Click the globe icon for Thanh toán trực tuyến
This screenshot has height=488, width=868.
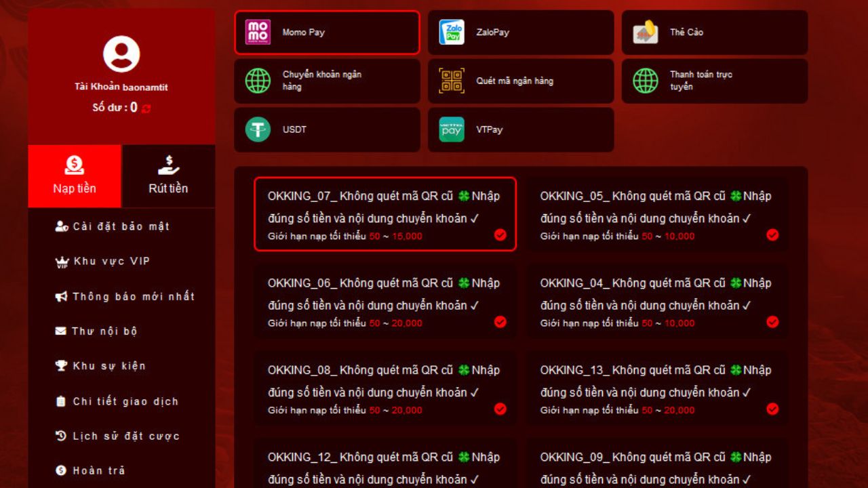(x=646, y=81)
